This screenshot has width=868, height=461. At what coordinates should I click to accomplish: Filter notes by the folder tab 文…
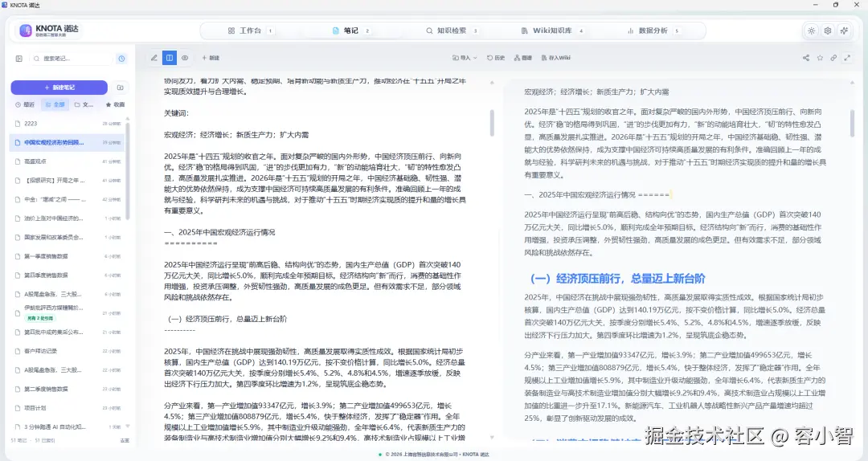pyautogui.click(x=84, y=104)
